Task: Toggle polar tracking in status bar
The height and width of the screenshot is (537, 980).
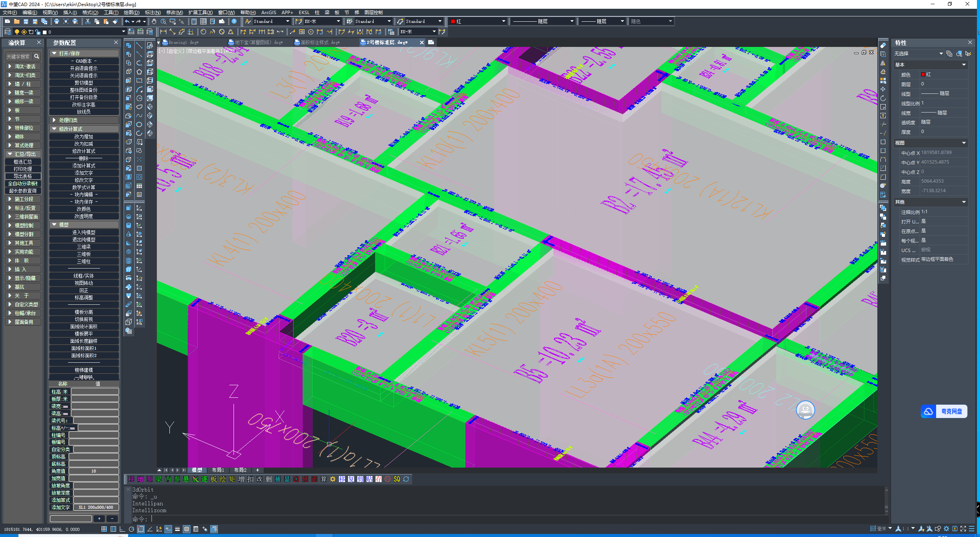Action: [x=132, y=529]
